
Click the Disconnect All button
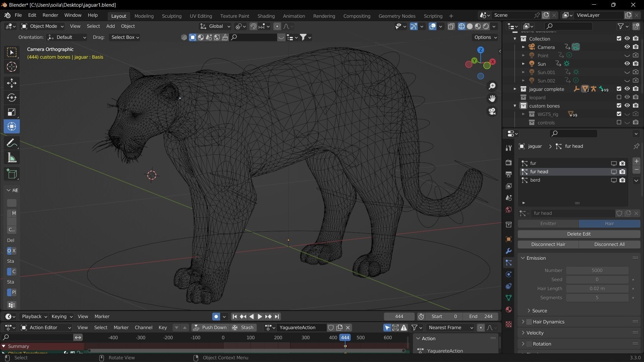[x=609, y=245]
